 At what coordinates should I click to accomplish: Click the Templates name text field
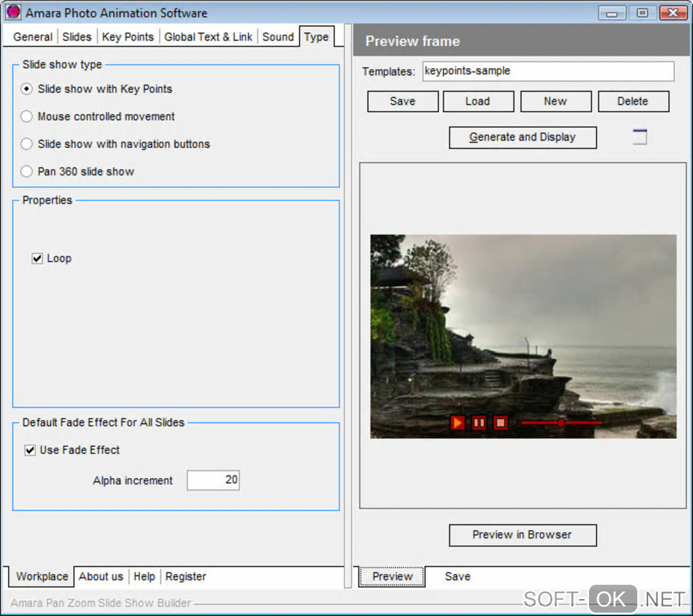548,71
